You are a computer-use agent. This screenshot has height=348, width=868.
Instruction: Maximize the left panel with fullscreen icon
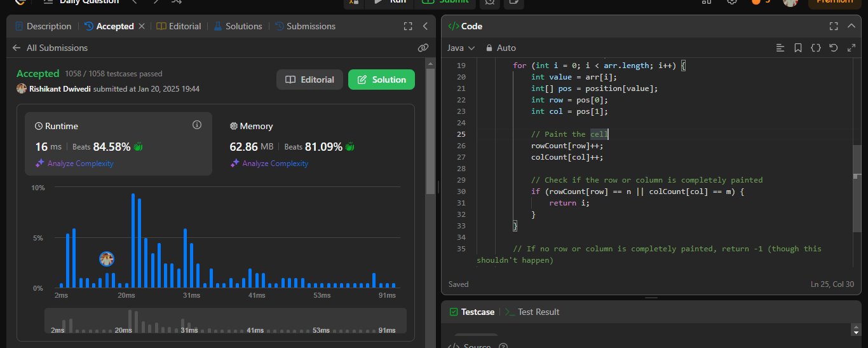click(x=408, y=26)
